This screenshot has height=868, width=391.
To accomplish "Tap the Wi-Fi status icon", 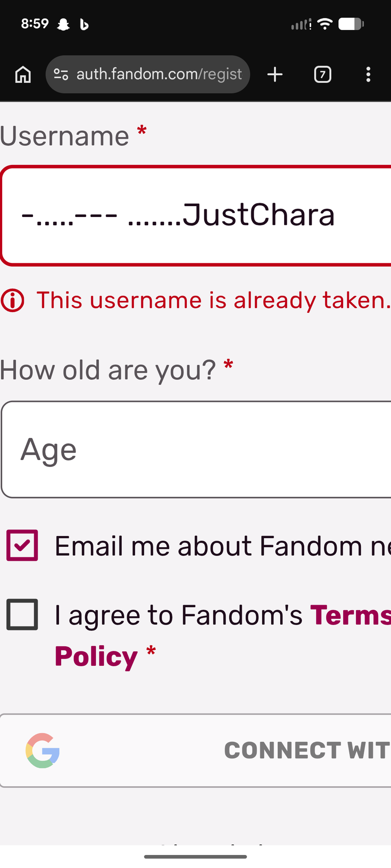I will tap(325, 24).
